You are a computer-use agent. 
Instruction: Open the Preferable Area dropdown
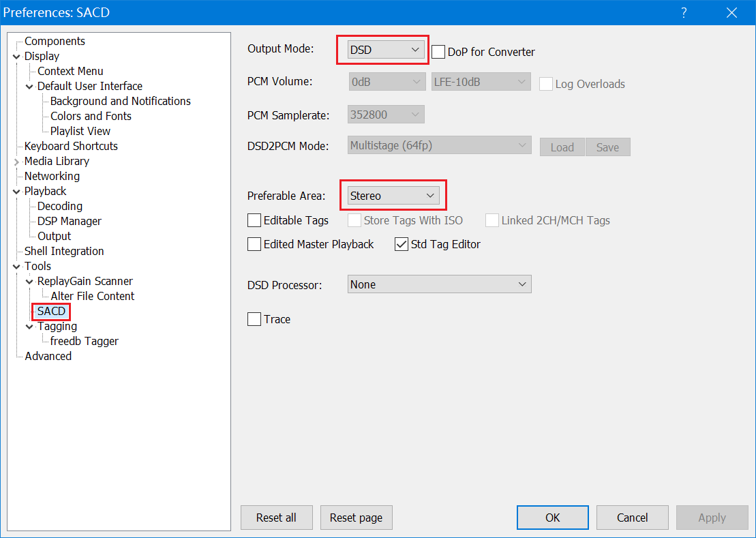pos(393,196)
